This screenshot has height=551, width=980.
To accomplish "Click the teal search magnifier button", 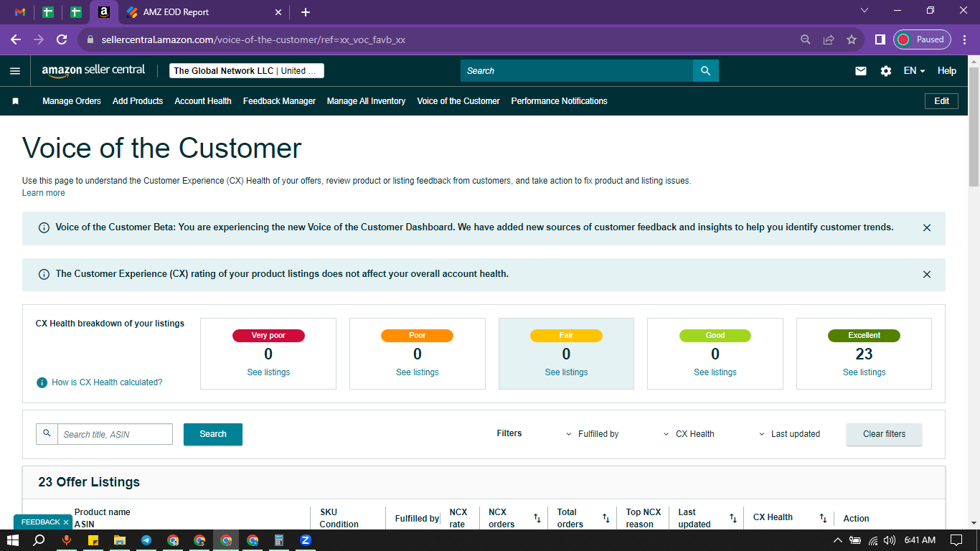I will (706, 71).
